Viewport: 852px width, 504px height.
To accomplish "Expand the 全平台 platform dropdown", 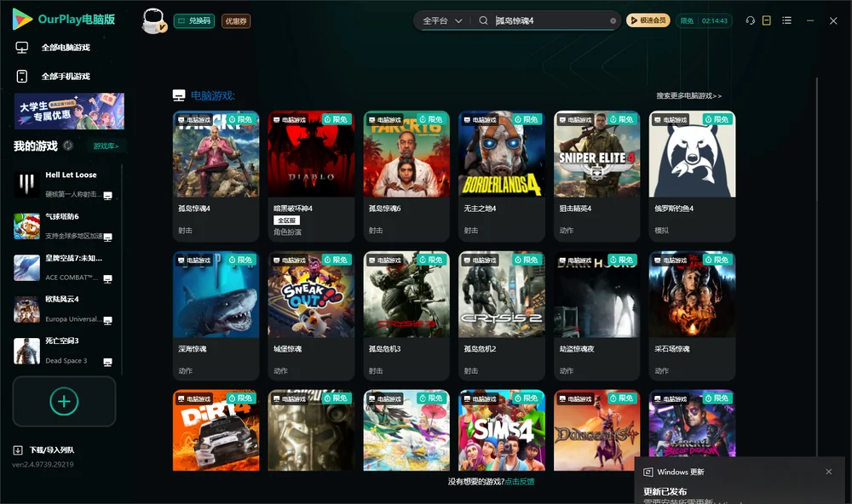I will click(442, 20).
